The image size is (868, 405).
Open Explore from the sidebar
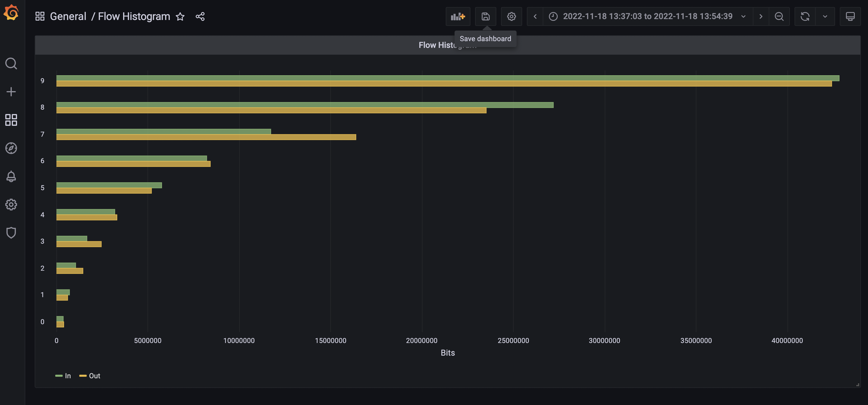[x=11, y=148]
